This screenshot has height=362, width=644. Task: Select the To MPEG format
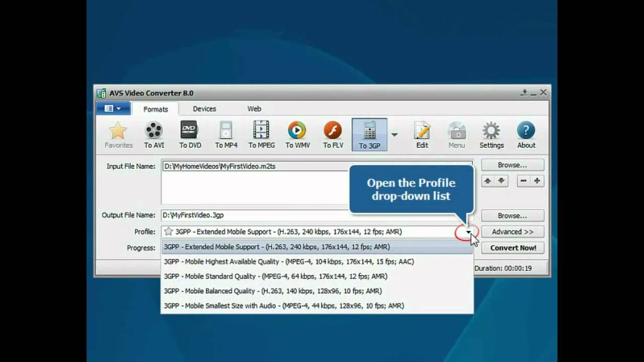pos(261,135)
